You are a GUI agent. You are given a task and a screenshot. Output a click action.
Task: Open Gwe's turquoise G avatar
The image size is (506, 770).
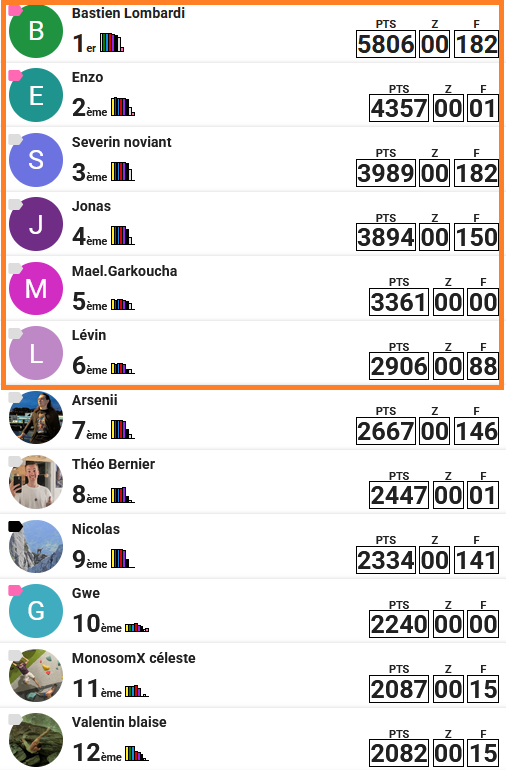36,611
